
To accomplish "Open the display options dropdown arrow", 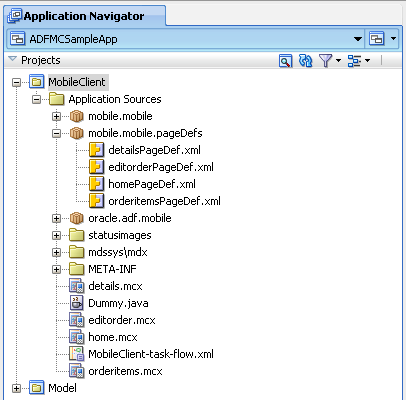I will point(367,61).
